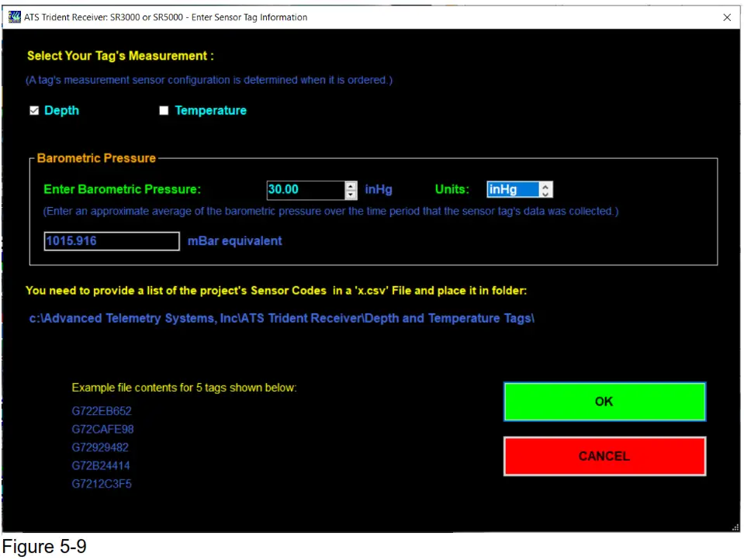
Task: Click the Depth and Temperature Tags folder path
Action: point(281,318)
